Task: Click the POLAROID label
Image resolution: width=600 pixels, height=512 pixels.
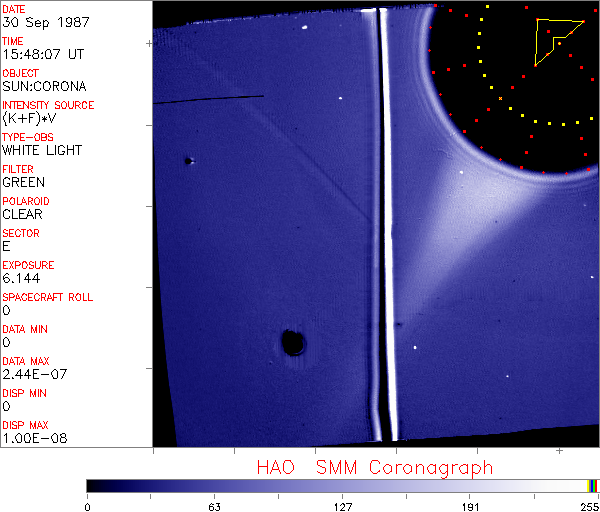Action: tap(26, 201)
